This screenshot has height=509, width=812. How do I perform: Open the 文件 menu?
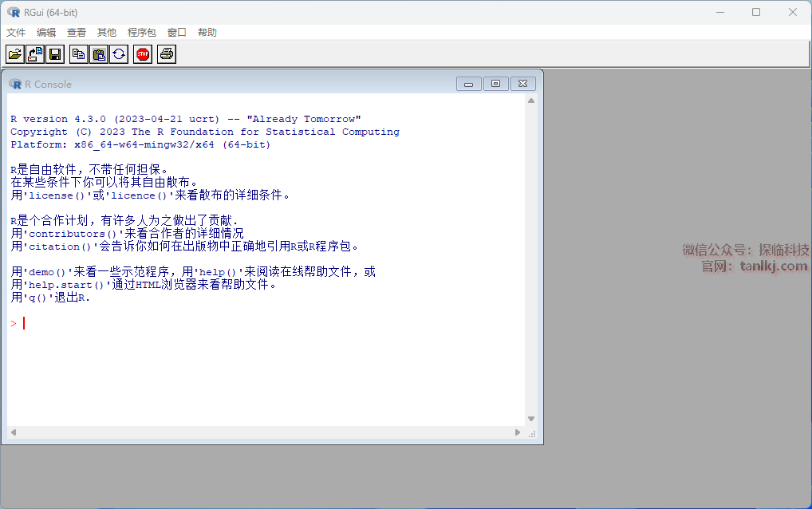(x=15, y=32)
